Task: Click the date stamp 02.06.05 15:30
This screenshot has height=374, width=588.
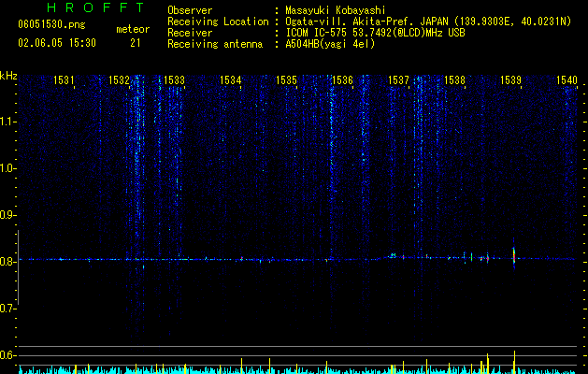Action: click(x=57, y=43)
